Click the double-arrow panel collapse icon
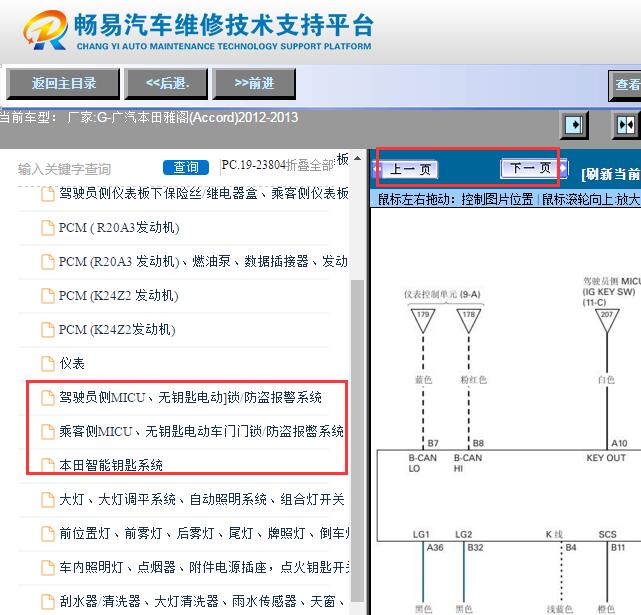641x615 pixels. click(626, 124)
